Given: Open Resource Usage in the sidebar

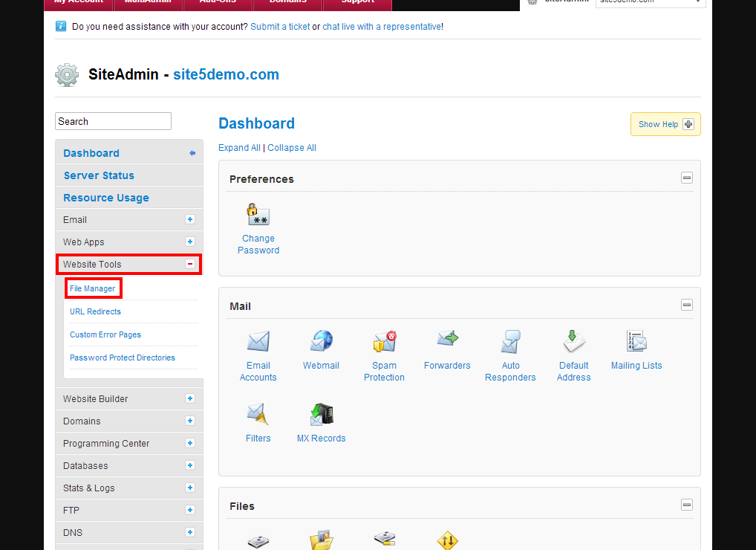Looking at the screenshot, I should pyautogui.click(x=106, y=198).
